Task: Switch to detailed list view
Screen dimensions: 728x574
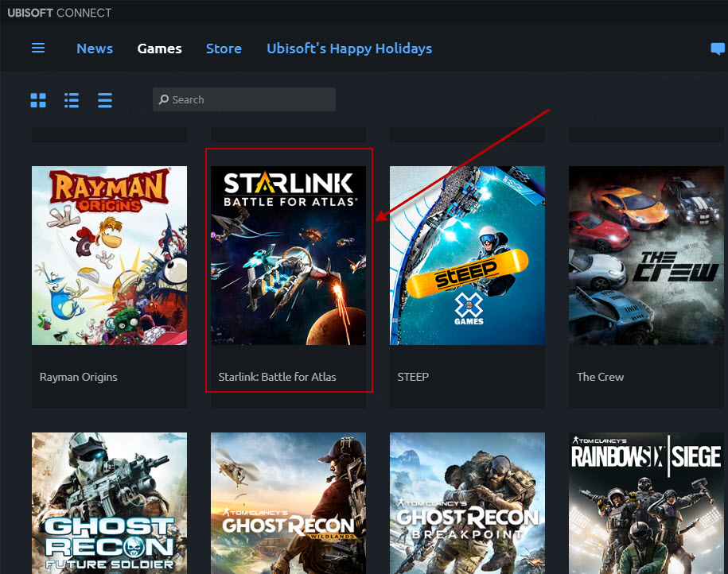Action: (72, 99)
